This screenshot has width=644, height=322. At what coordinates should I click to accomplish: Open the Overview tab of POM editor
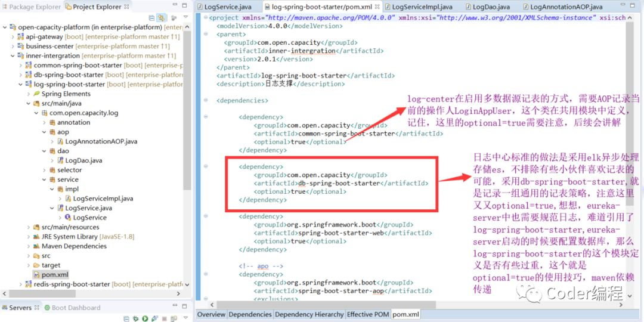211,314
